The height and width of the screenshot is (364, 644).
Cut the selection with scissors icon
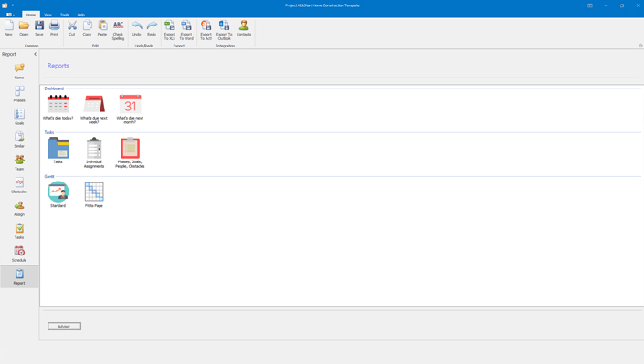coord(72,28)
